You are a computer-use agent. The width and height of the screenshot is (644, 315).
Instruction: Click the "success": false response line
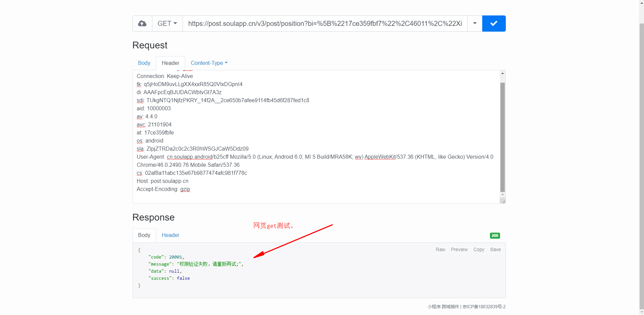coord(169,278)
